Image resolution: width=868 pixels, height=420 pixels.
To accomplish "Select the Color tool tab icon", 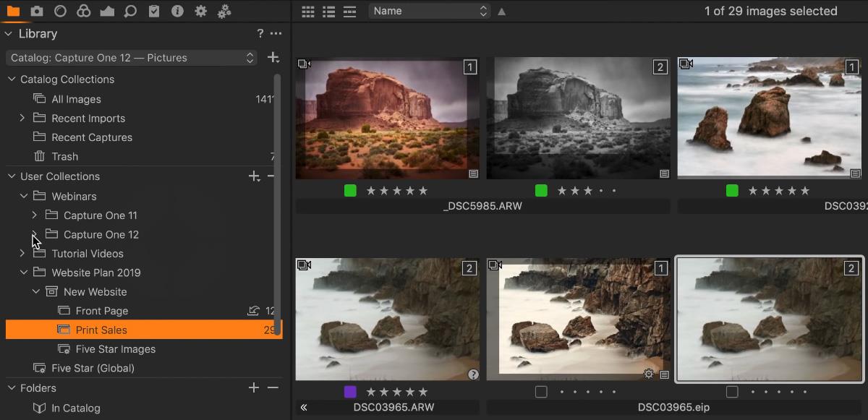I will (x=84, y=11).
